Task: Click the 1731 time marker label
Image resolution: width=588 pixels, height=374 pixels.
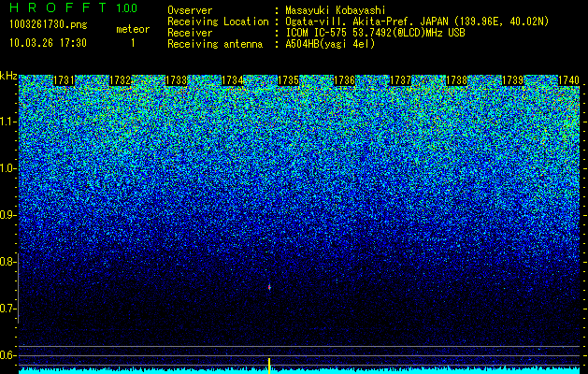Action: pos(65,80)
